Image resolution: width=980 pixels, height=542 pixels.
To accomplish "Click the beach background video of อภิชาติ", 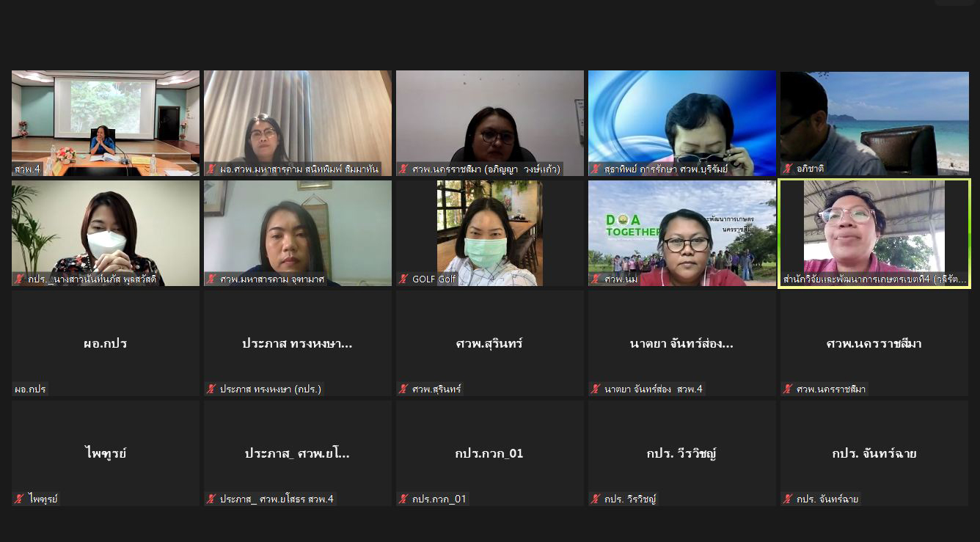I will (874, 123).
